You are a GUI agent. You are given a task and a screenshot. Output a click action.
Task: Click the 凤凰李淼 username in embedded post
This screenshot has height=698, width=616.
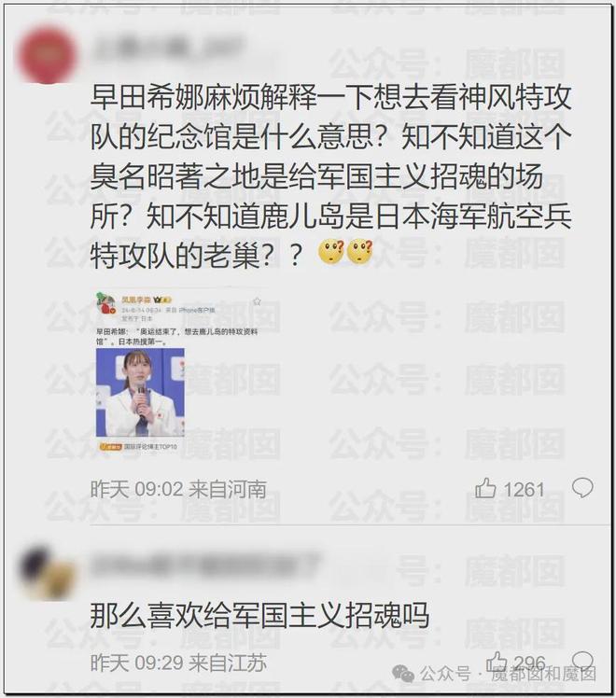[x=136, y=300]
